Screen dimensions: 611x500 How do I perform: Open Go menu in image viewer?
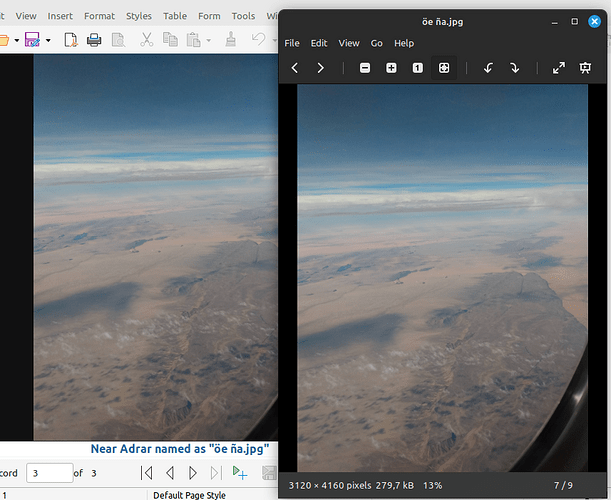(376, 43)
